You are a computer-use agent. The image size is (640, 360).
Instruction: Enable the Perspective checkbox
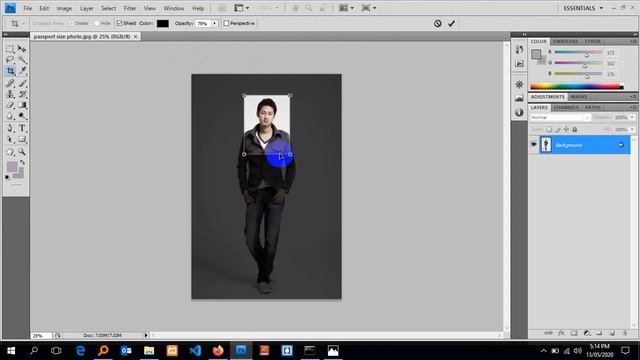(x=226, y=23)
